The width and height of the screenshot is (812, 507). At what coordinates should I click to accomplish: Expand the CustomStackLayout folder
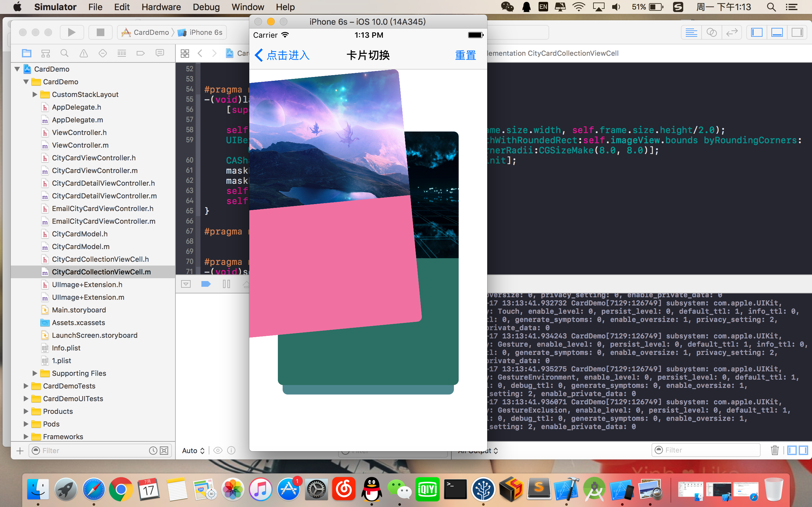point(35,94)
